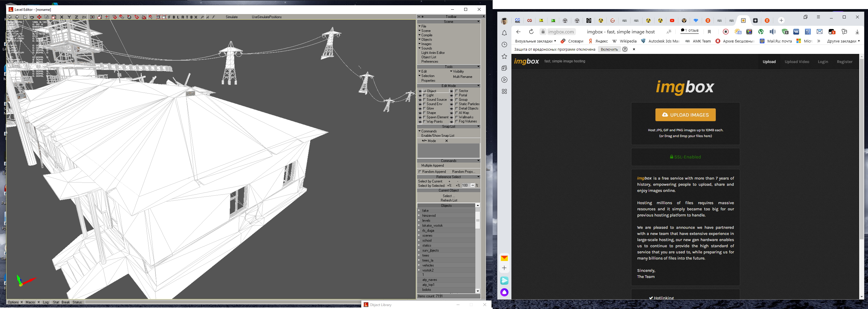This screenshot has height=309, width=868.
Task: Switch to Top view with T button
Action: tap(187, 17)
